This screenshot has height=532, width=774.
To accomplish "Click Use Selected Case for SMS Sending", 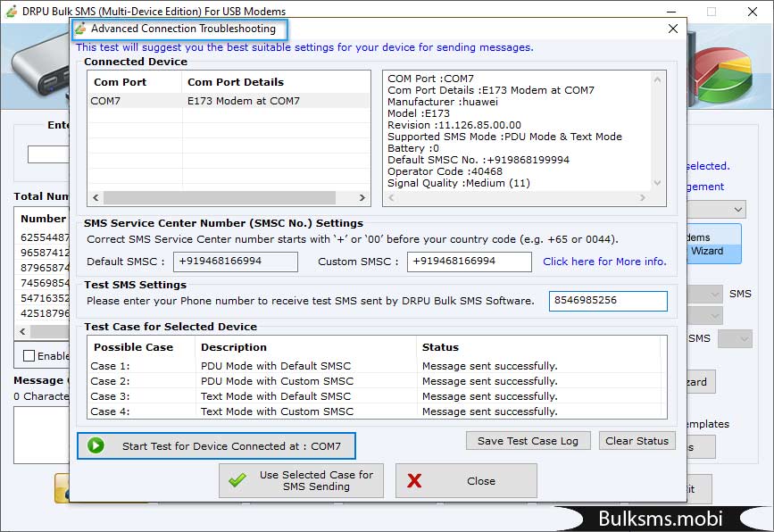I will [x=301, y=481].
